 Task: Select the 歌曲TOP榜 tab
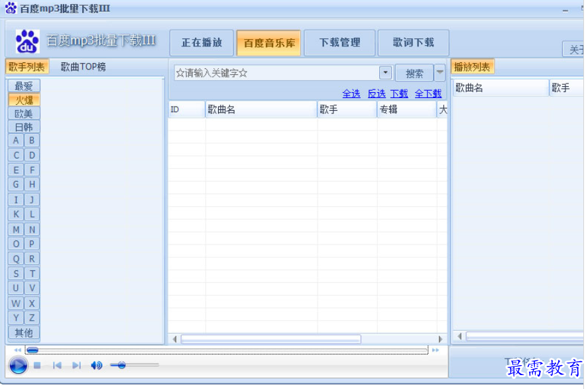[x=83, y=67]
